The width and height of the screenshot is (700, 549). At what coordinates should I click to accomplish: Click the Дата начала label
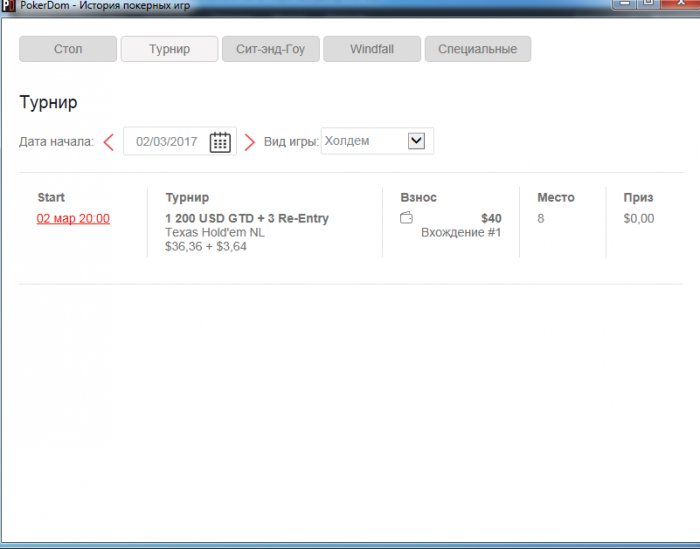(56, 142)
